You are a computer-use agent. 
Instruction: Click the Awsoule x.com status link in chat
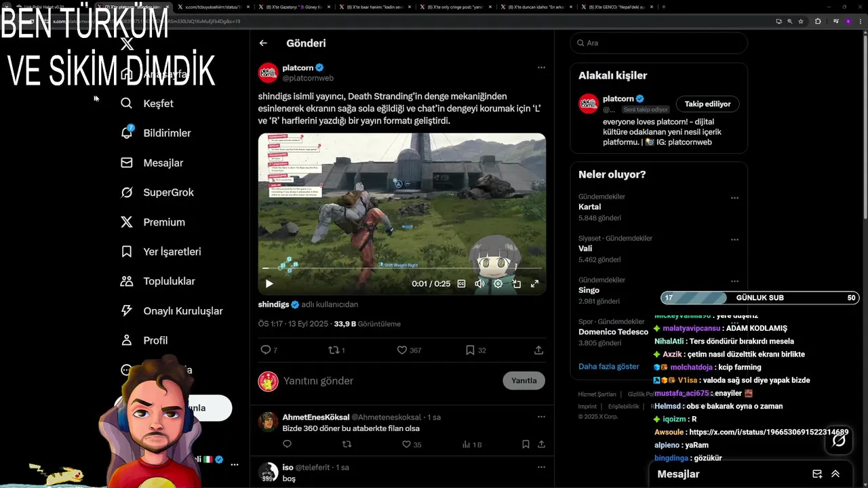coord(768,432)
